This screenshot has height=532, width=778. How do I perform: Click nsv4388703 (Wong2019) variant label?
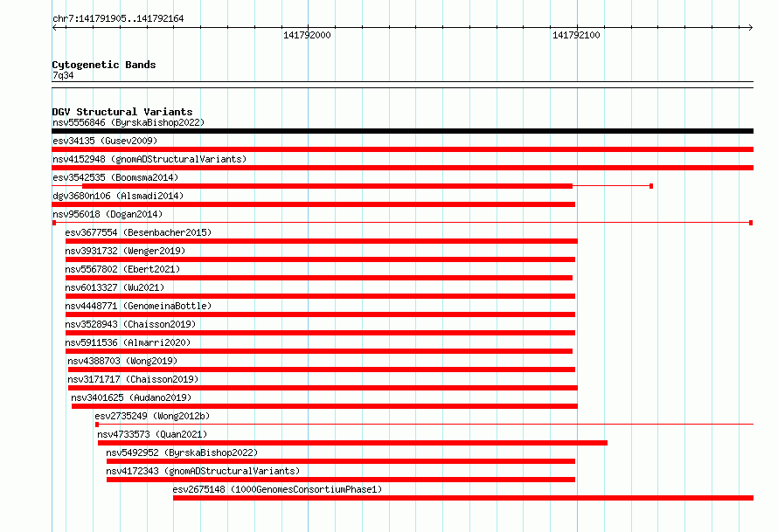[x=122, y=361]
